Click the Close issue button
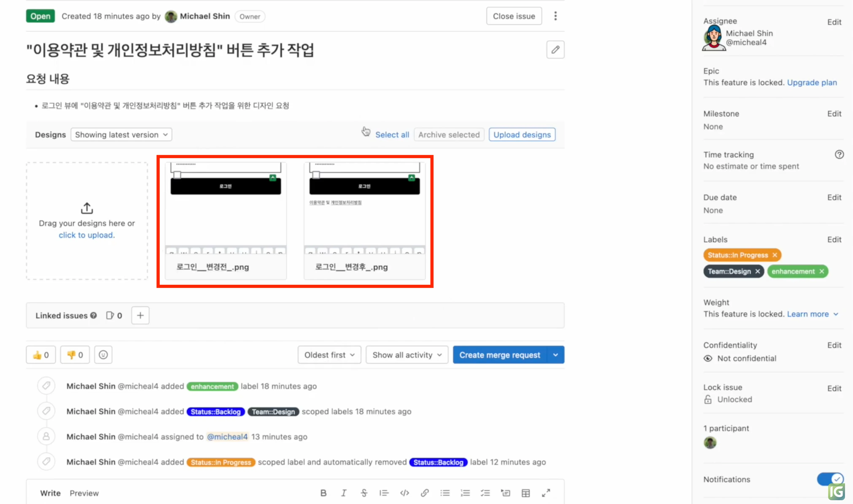This screenshot has width=853, height=504. pyautogui.click(x=514, y=16)
